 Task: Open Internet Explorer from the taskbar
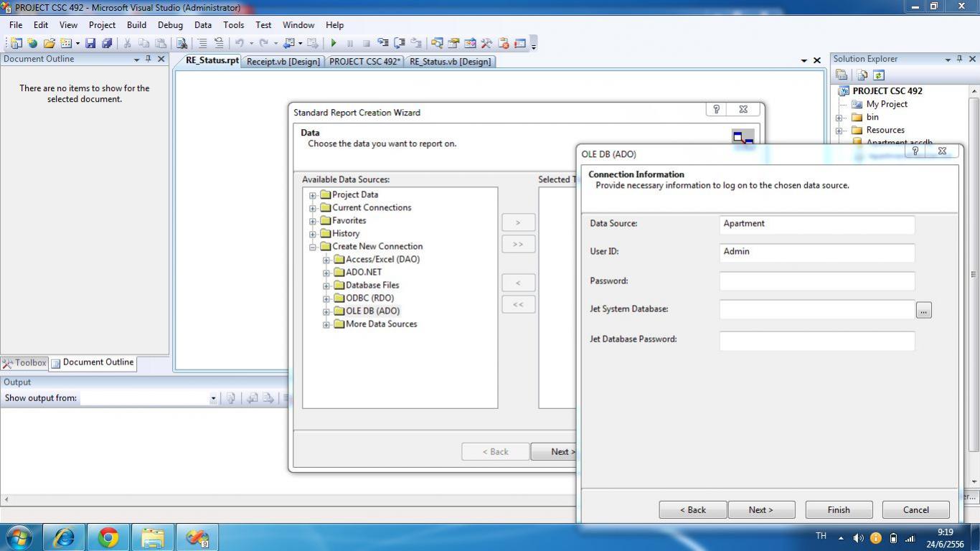tap(64, 537)
